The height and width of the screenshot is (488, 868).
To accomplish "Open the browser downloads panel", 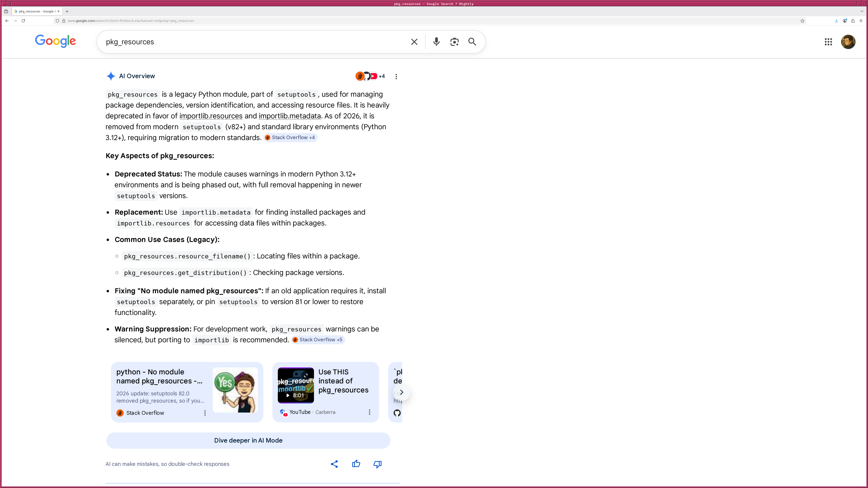I will point(836,21).
